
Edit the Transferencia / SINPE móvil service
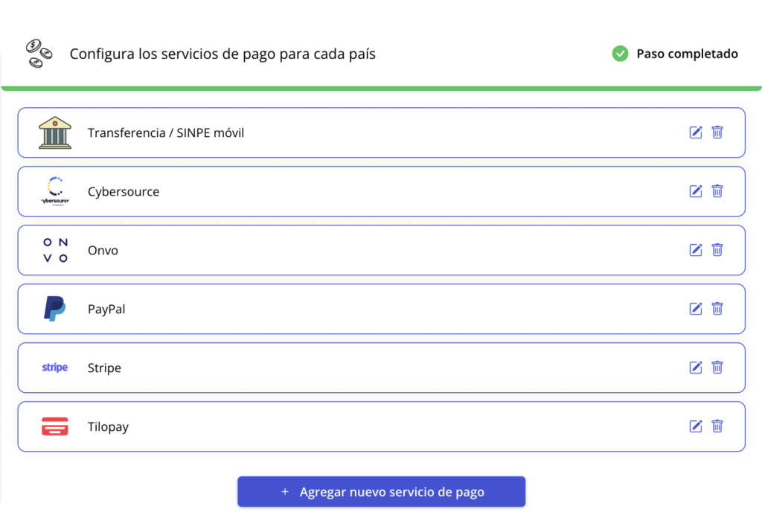coord(696,132)
